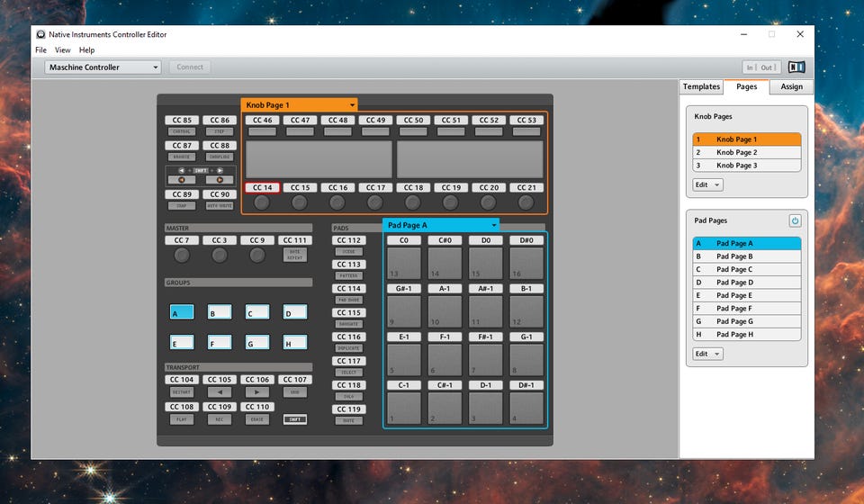Select the master knob under CC 7

coord(182,256)
